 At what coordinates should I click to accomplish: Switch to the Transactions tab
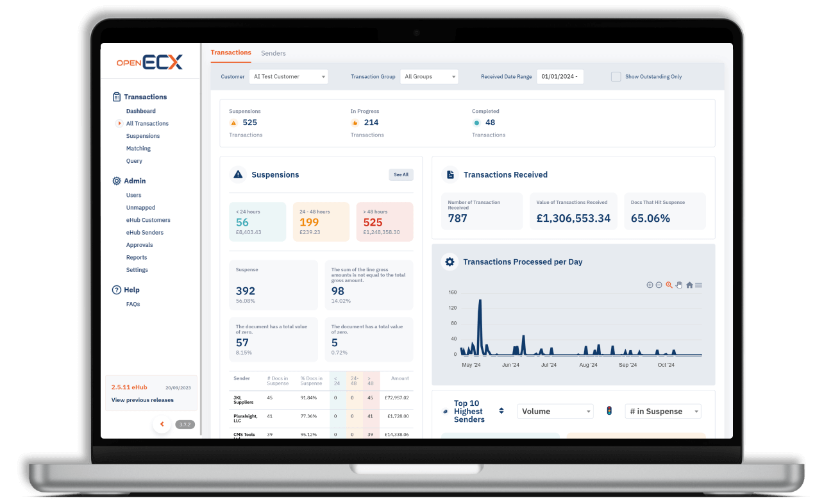pyautogui.click(x=231, y=53)
